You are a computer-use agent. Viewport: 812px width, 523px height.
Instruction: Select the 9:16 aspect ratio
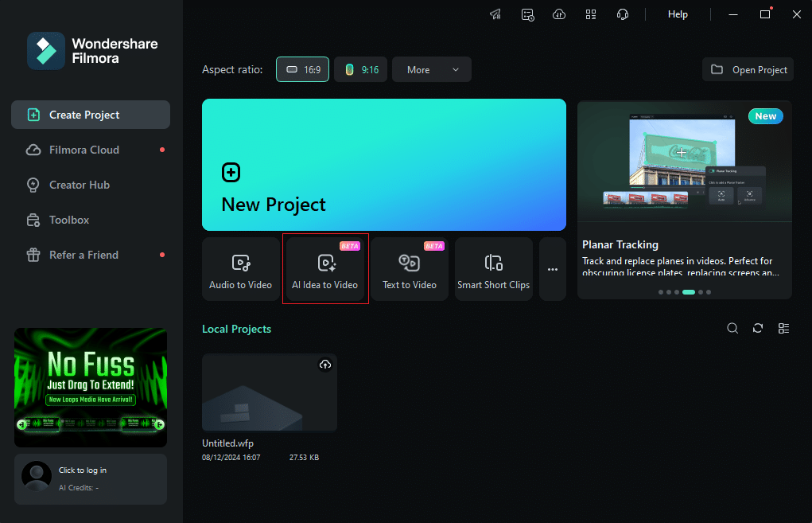coord(360,70)
